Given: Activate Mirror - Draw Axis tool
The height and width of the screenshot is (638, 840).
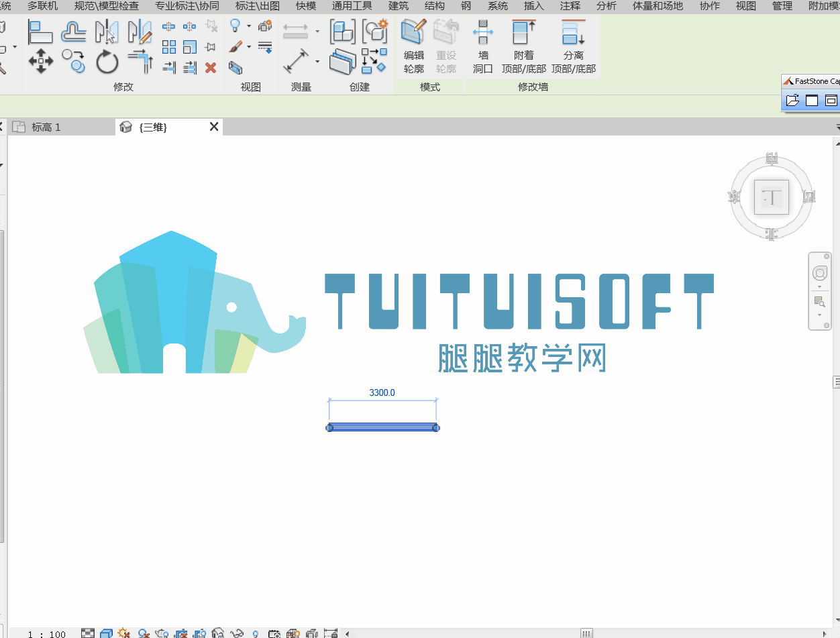Looking at the screenshot, I should [140, 32].
